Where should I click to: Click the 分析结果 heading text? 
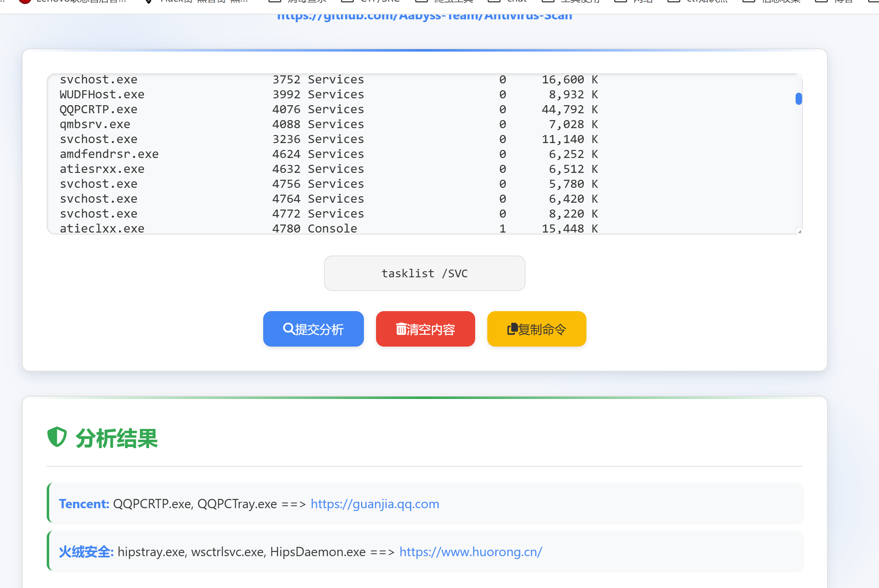coord(117,438)
